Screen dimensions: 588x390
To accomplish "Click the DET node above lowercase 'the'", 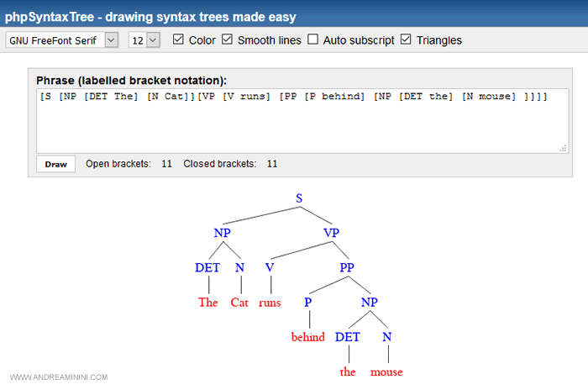I will tap(347, 337).
